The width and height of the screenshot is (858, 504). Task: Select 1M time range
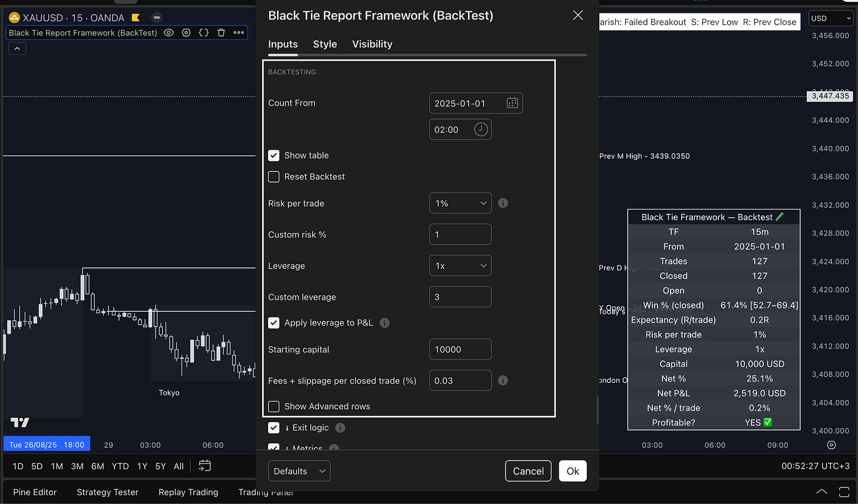pyautogui.click(x=57, y=466)
